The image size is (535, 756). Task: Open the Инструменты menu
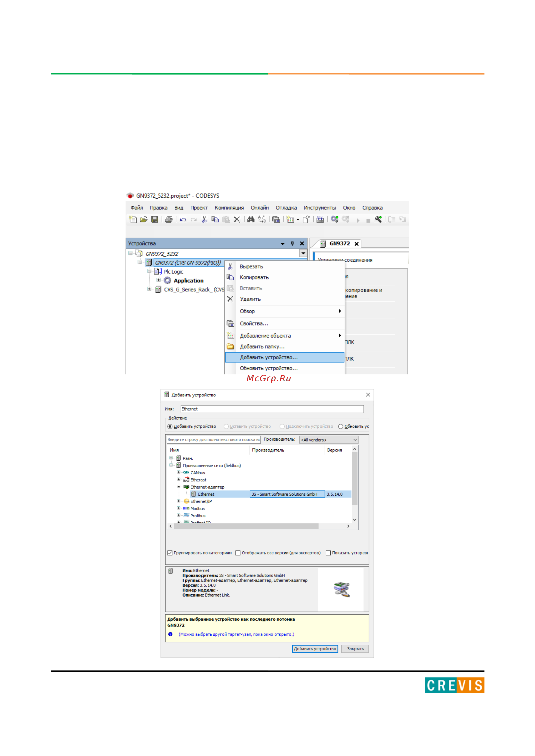pyautogui.click(x=320, y=208)
